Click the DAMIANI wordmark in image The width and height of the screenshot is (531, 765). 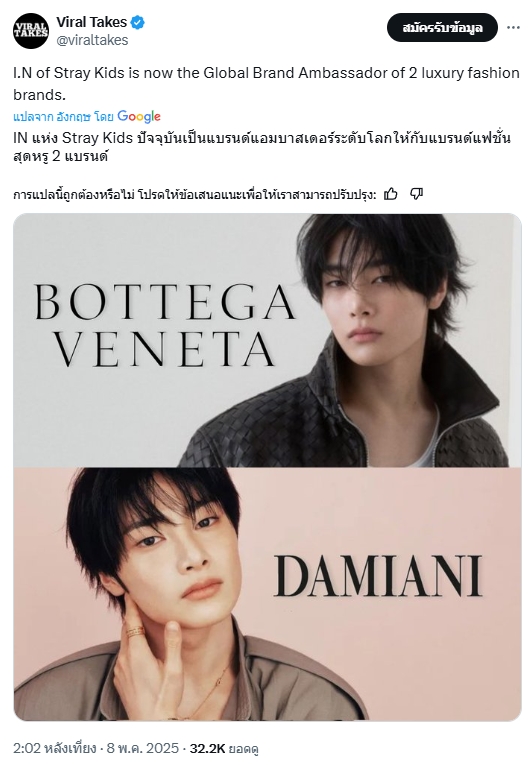click(378, 576)
